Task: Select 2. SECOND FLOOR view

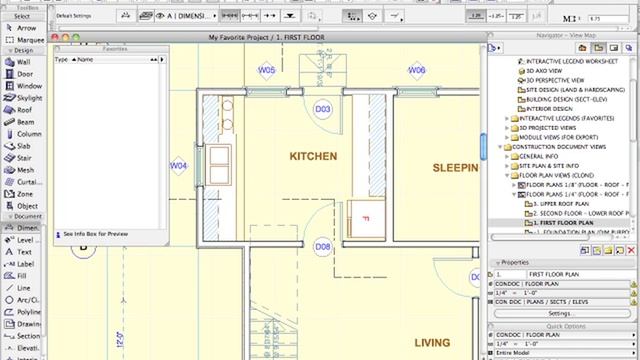Action: [x=576, y=213]
